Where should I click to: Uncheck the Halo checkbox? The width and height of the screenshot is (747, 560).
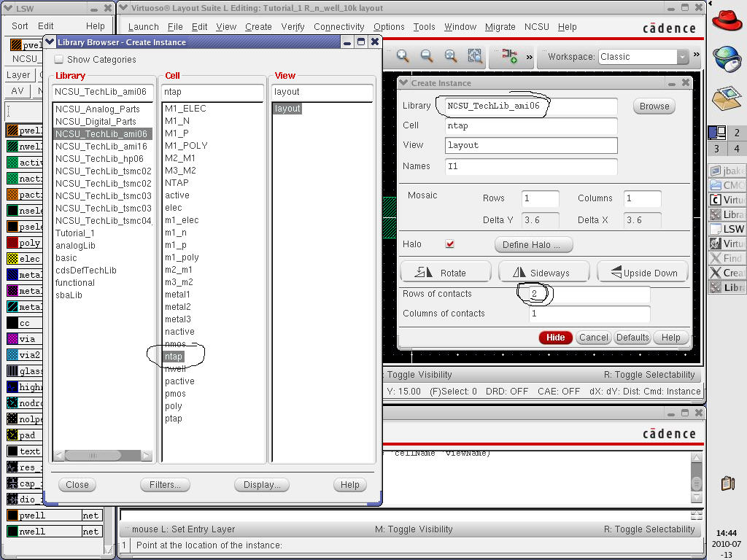(x=450, y=244)
